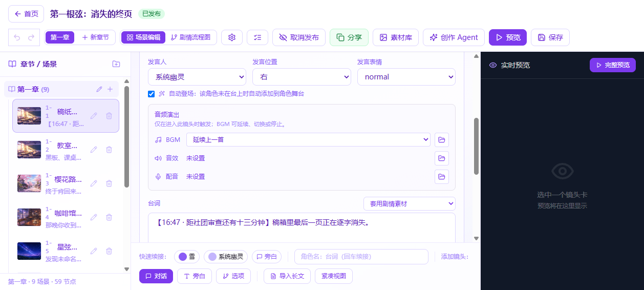Select the 第一章 chapter tab
Image resolution: width=644 pixels, height=290 pixels.
pyautogui.click(x=60, y=37)
